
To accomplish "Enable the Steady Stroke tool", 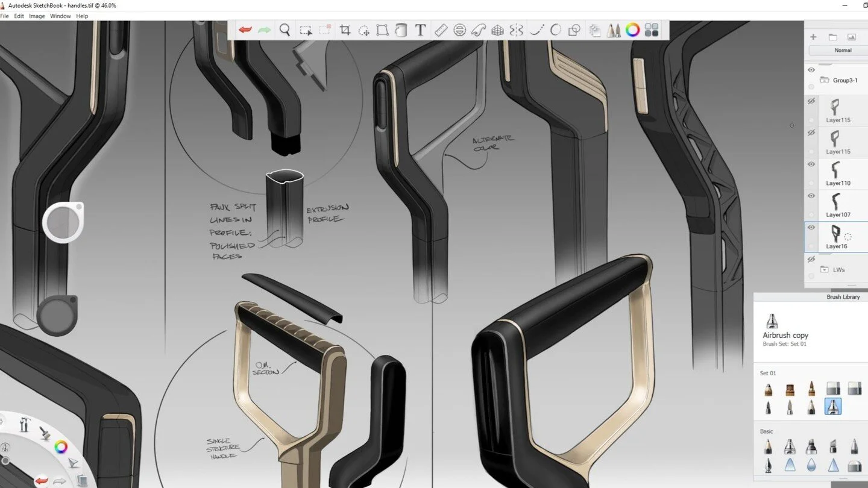I will pyautogui.click(x=536, y=30).
